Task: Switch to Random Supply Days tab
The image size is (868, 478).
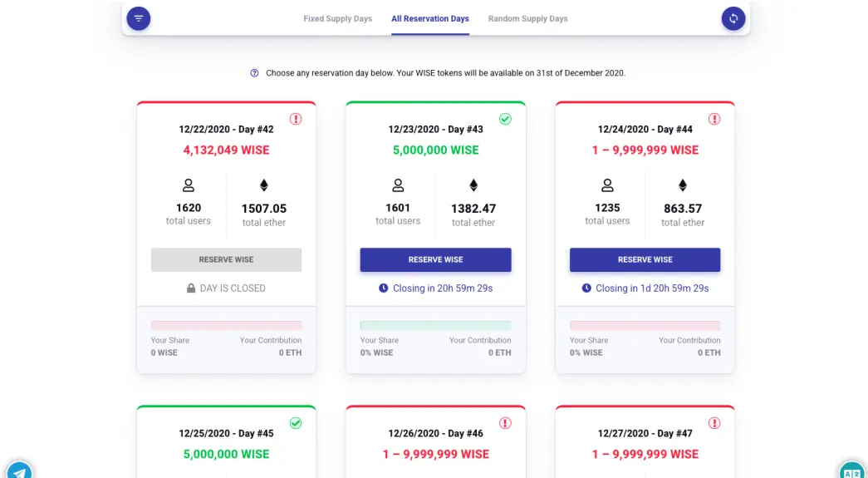Action: tap(528, 19)
